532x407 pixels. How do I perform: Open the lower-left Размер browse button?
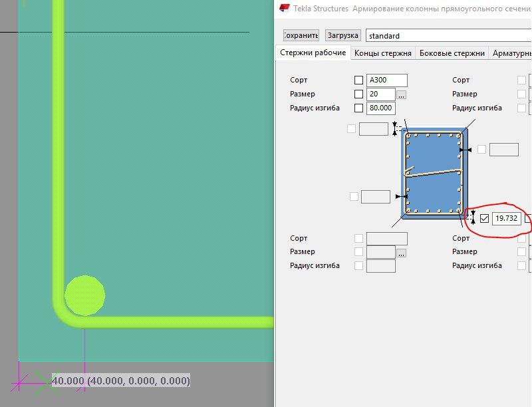click(x=401, y=253)
